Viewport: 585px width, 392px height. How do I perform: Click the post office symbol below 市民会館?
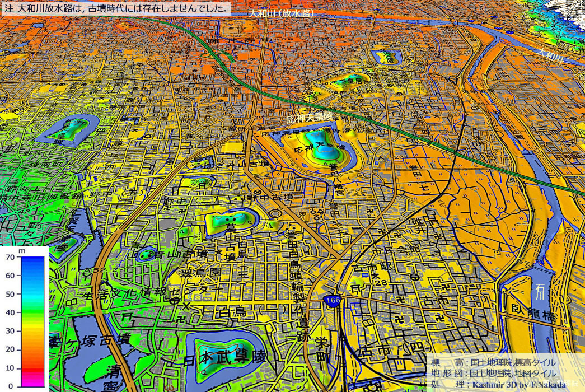(x=414, y=277)
